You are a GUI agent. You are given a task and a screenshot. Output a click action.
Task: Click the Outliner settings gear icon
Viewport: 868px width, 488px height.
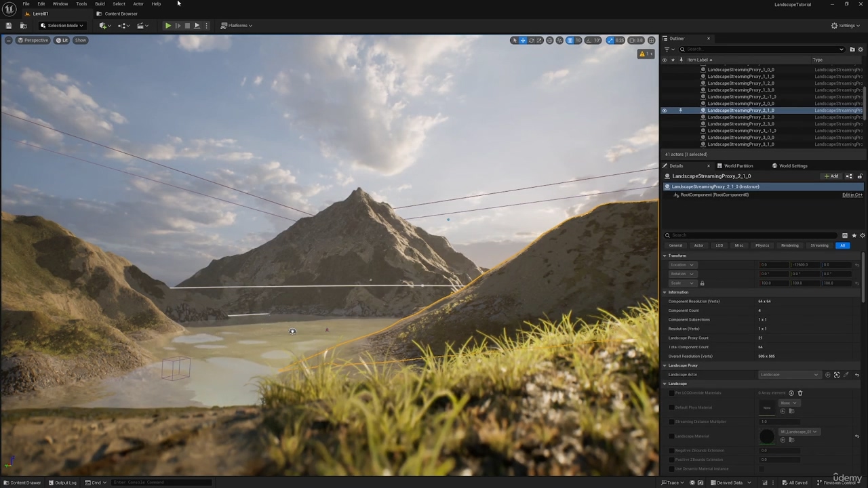[860, 49]
